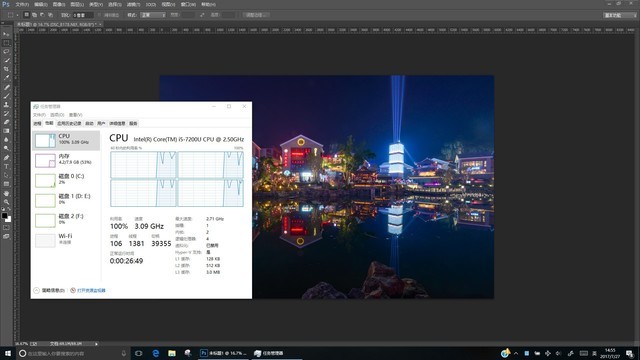Open the workspace switcher dropdown

[620, 15]
